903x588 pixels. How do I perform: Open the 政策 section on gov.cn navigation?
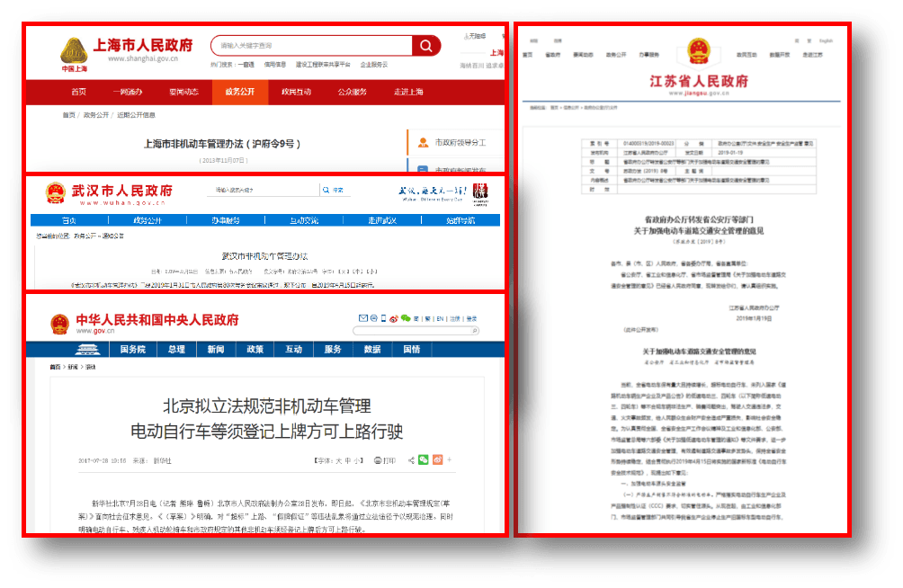pos(255,349)
